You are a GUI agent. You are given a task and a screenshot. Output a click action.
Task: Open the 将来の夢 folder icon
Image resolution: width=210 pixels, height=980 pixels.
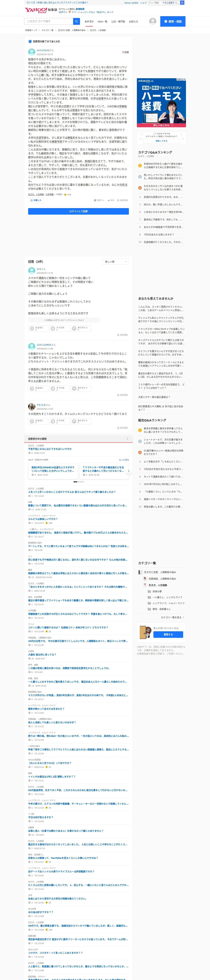coord(149,592)
